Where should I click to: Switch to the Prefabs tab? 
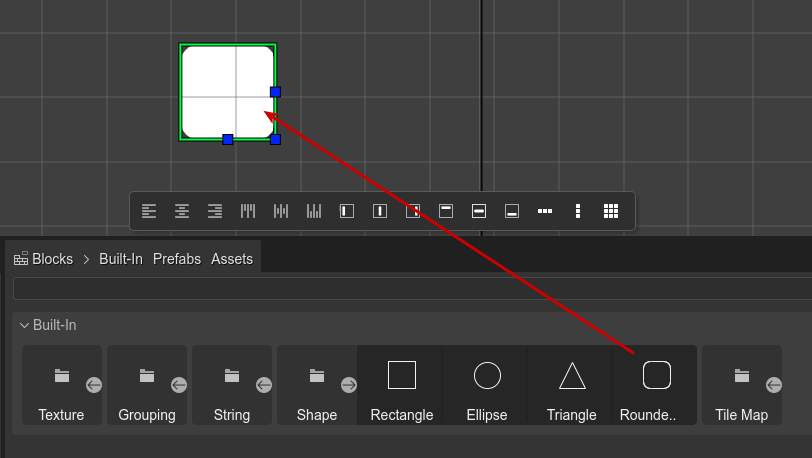pyautogui.click(x=177, y=259)
